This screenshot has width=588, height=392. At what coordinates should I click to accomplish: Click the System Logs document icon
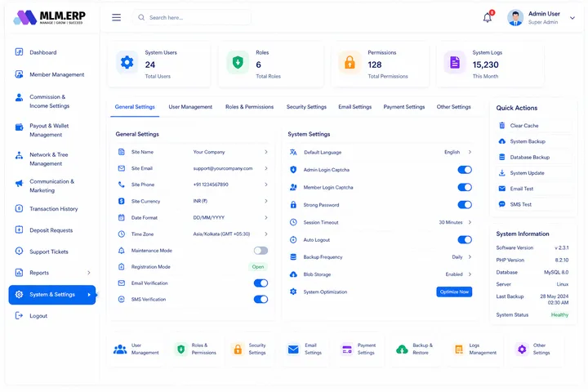(x=455, y=62)
